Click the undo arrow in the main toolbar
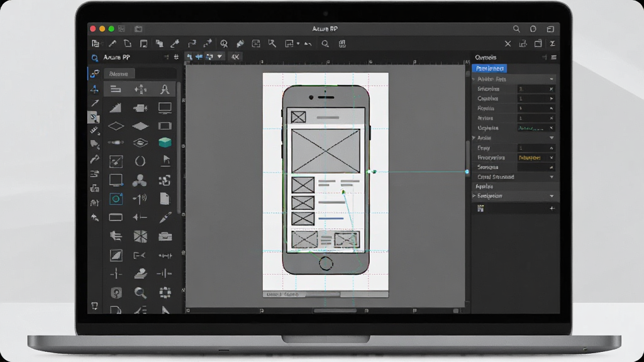Image resolution: width=644 pixels, height=362 pixels. coord(308,43)
